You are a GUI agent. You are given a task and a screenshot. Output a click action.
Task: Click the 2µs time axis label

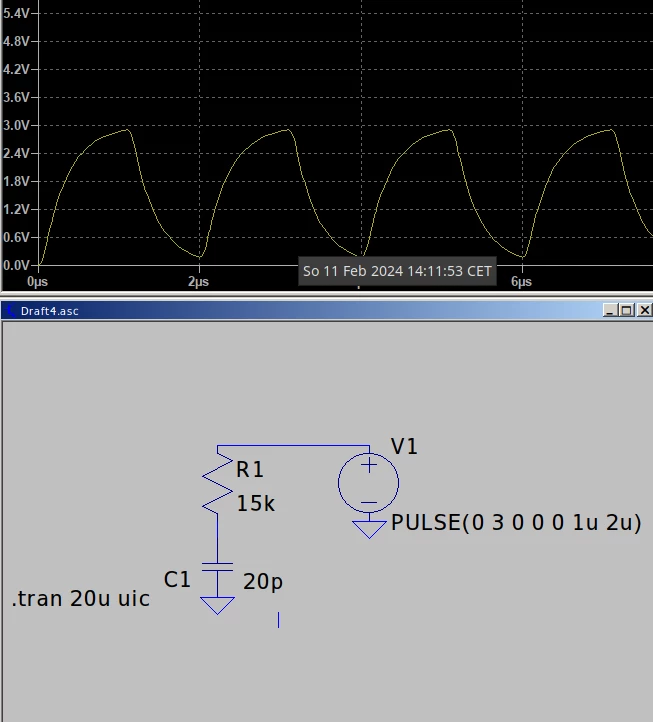[198, 281]
